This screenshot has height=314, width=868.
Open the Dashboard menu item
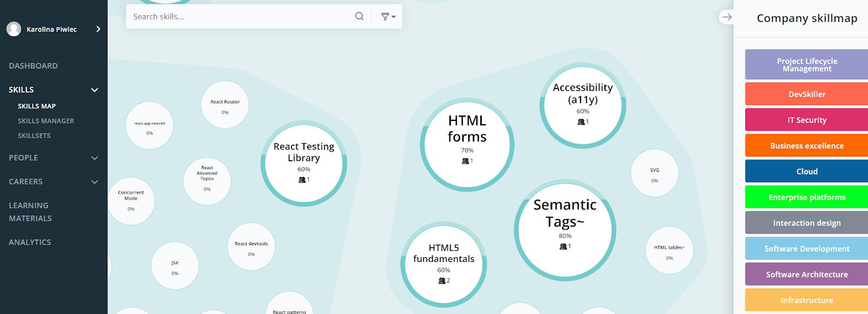[33, 66]
